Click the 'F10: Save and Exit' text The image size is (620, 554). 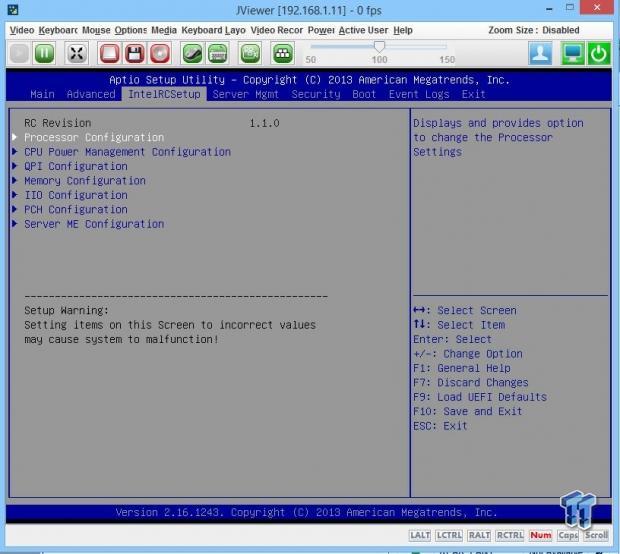click(467, 411)
